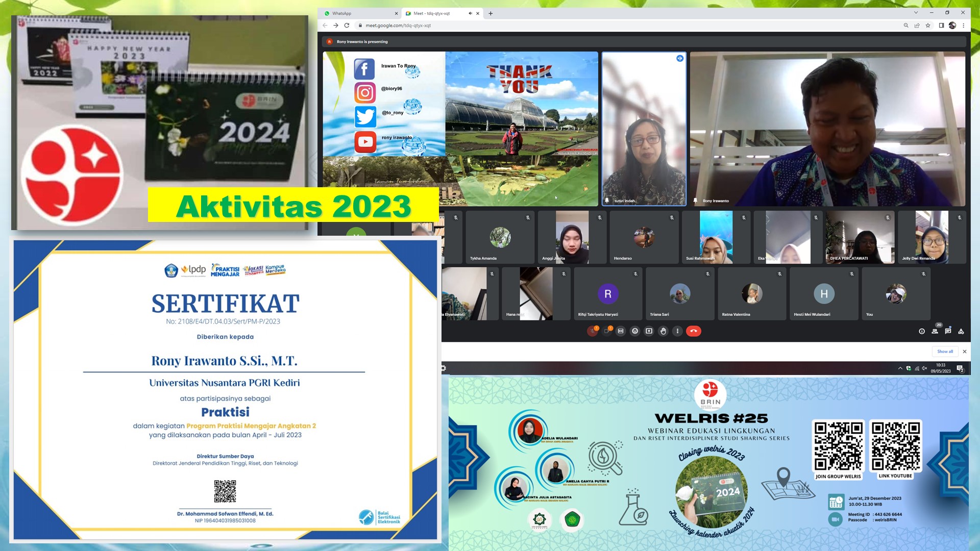Viewport: 980px width, 551px height.
Task: Close the Meet browser tab
Action: click(478, 13)
